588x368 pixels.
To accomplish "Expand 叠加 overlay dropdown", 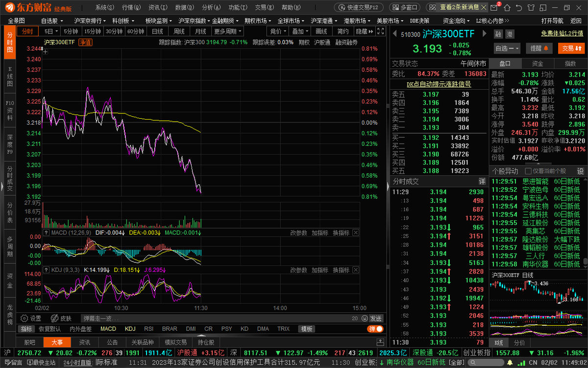I will [299, 31].
